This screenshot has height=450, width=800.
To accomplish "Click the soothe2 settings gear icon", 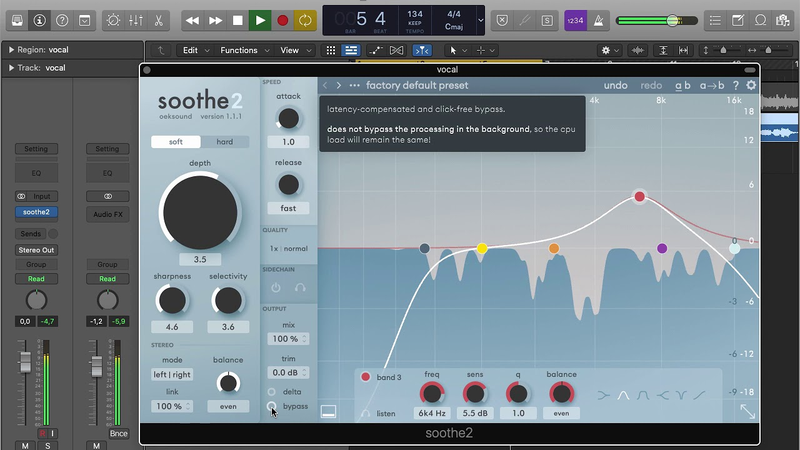I will point(751,85).
